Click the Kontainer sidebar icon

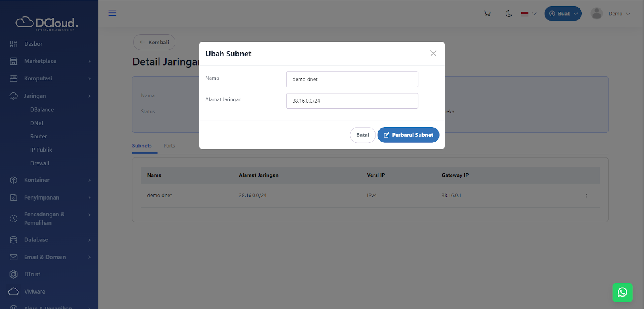pos(13,180)
